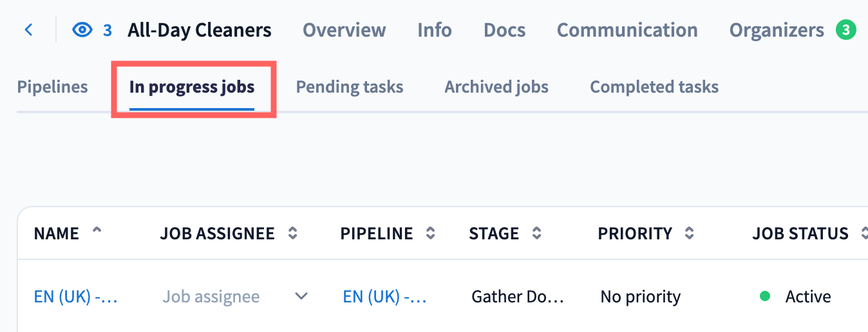The width and height of the screenshot is (868, 332).
Task: Open the Communication tab
Action: [627, 30]
